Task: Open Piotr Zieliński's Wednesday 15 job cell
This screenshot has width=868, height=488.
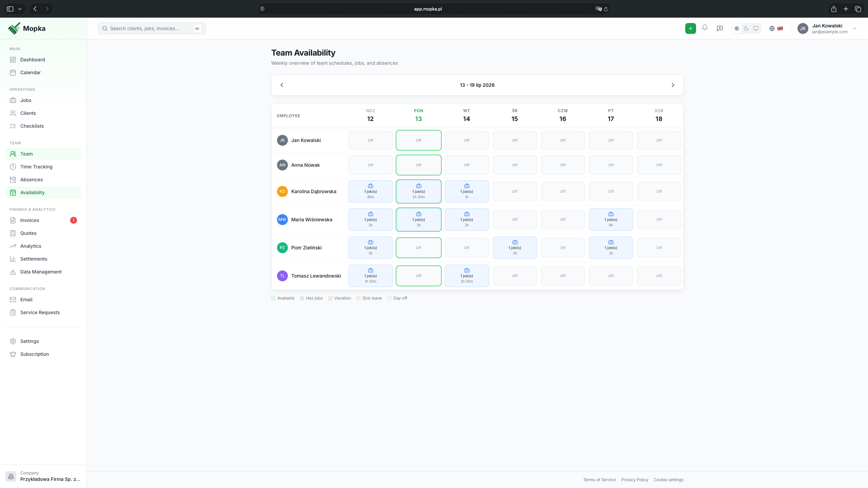Action: click(515, 248)
